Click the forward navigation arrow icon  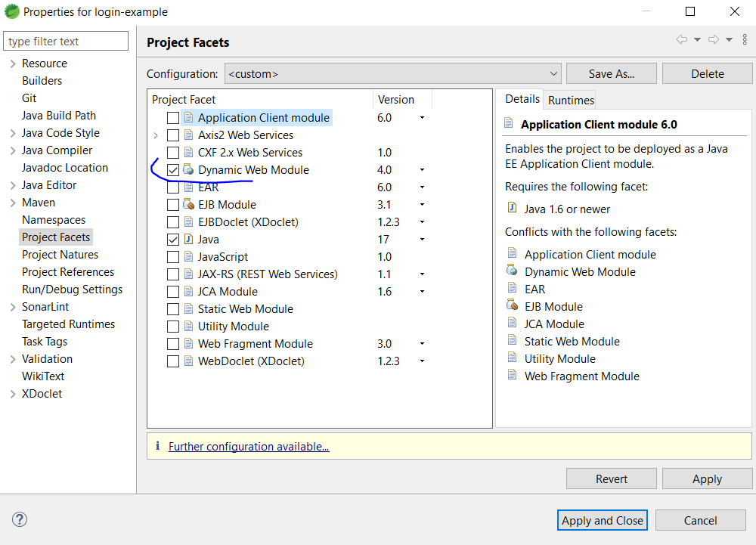tap(714, 39)
